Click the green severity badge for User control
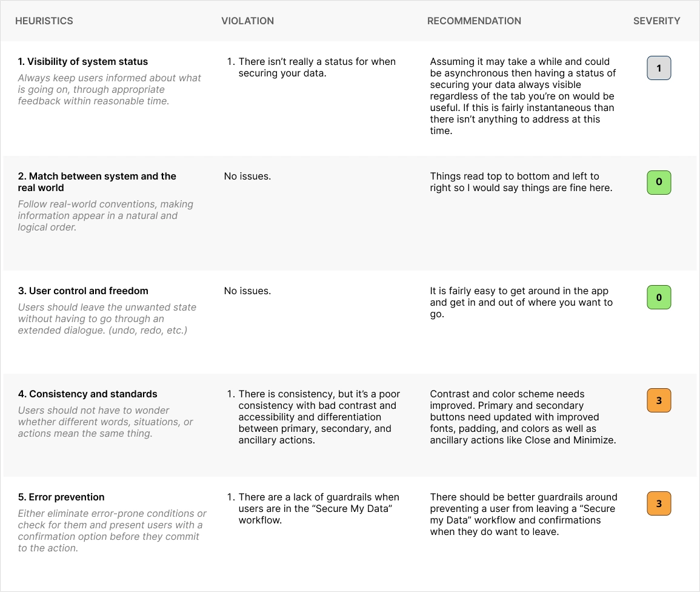700x592 pixels. [659, 297]
